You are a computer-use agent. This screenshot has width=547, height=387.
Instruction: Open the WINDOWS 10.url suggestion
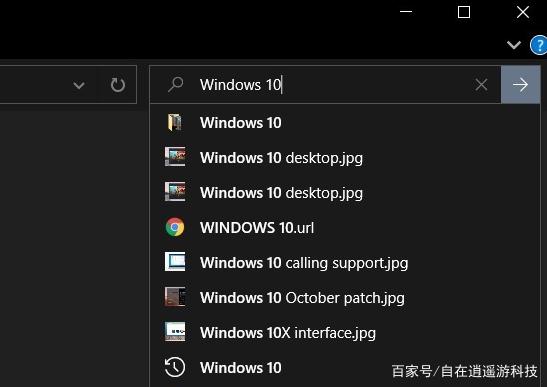345,228
